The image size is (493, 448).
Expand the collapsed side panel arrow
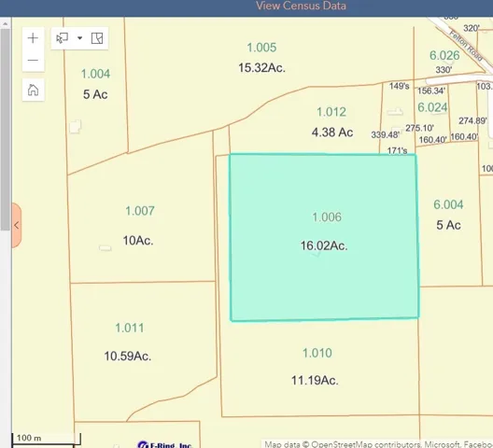click(17, 225)
